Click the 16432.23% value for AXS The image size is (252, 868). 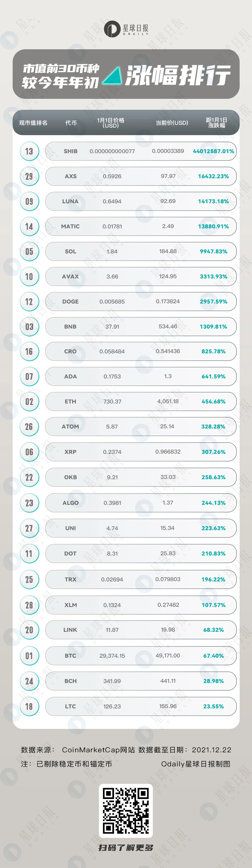pos(213,176)
